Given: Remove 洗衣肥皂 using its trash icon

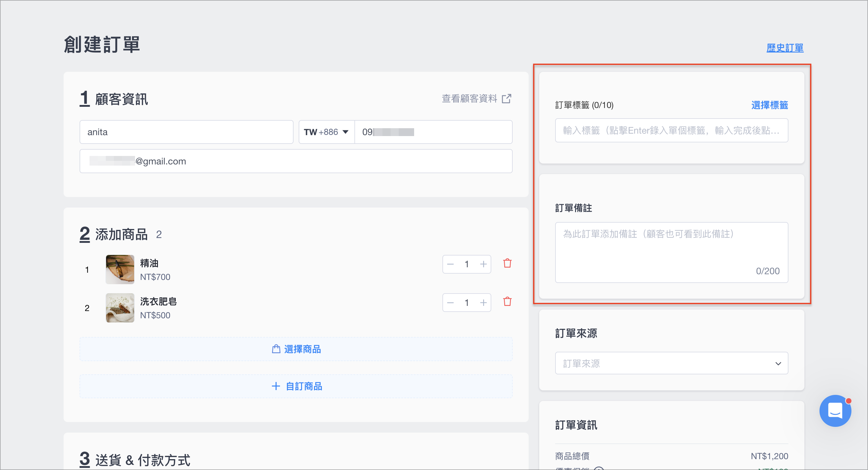Looking at the screenshot, I should click(x=507, y=302).
